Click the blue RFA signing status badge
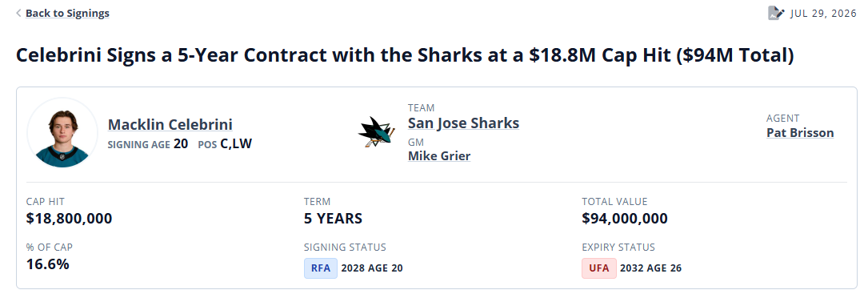The height and width of the screenshot is (302, 868). click(321, 268)
